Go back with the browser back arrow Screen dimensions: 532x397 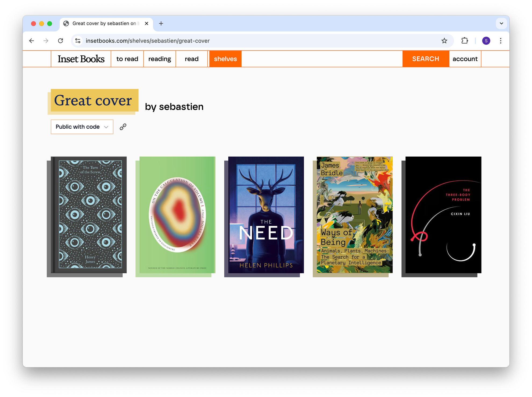[x=32, y=41]
